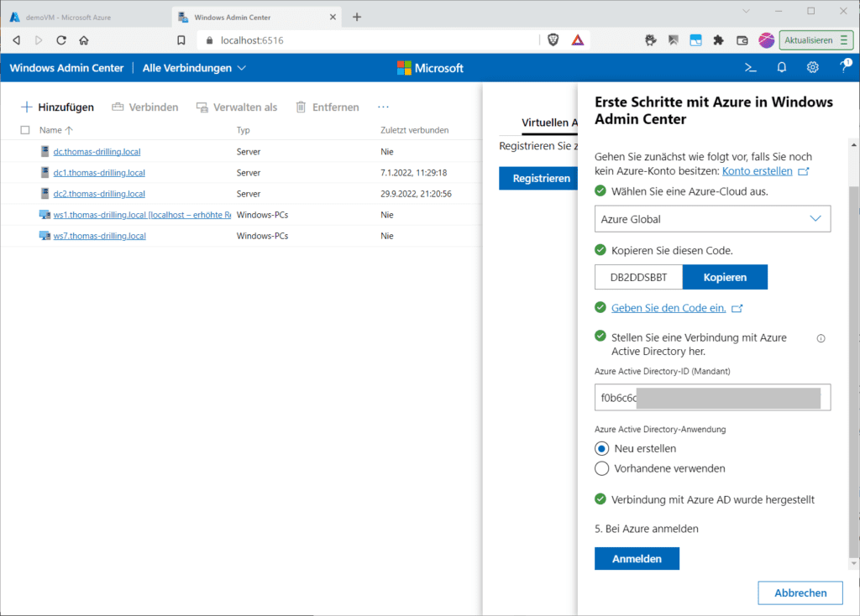
Task: Click the Abbrechen button
Action: coord(800,593)
